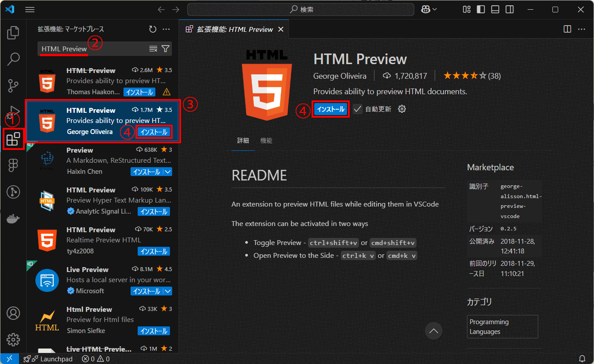
Task: Open the extension manage gear in details
Action: click(402, 109)
